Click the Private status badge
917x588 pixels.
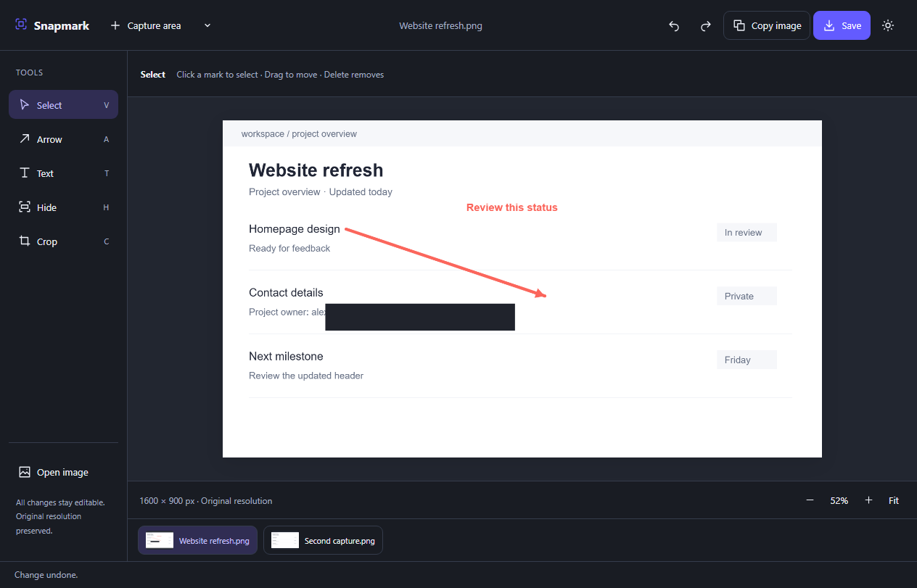[x=747, y=296]
